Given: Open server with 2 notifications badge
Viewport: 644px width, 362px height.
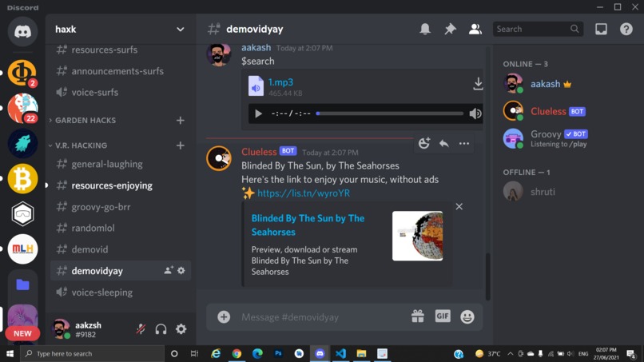Looking at the screenshot, I should (x=22, y=73).
